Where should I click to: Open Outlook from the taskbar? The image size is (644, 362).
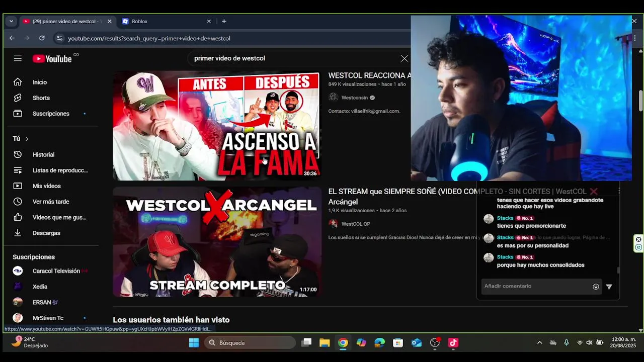(417, 343)
